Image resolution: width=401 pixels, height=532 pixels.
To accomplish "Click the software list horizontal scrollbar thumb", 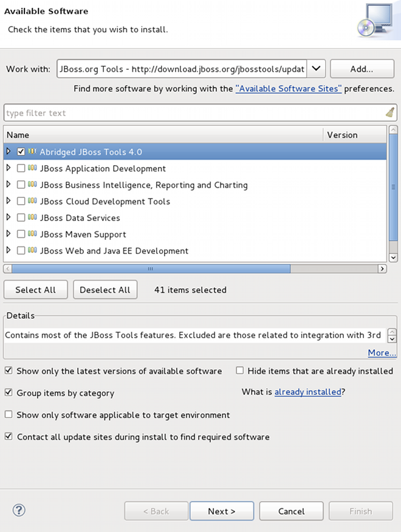I will (x=151, y=268).
